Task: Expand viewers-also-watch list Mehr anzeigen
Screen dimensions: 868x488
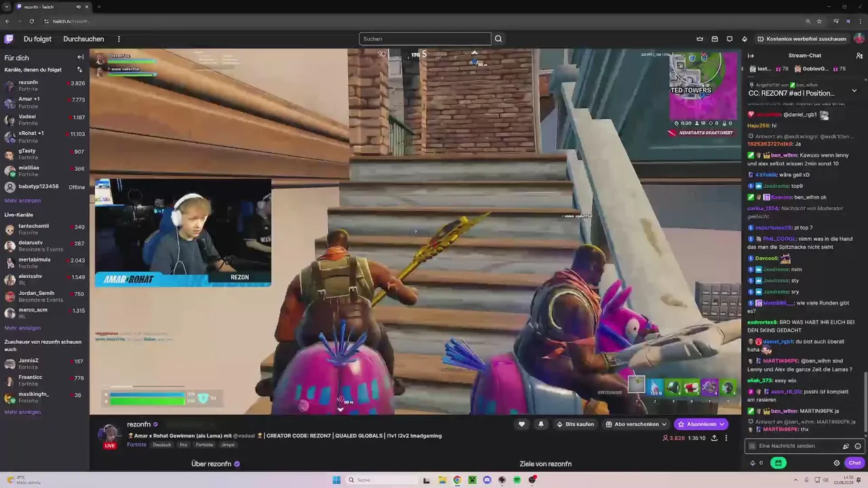Action: click(22, 412)
